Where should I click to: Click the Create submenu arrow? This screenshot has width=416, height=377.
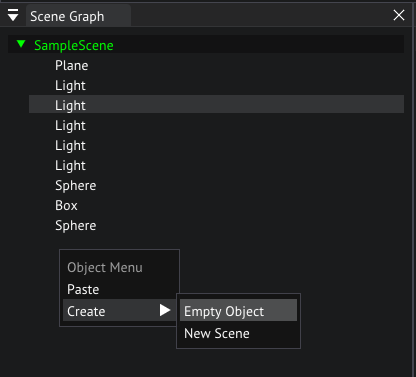click(165, 310)
